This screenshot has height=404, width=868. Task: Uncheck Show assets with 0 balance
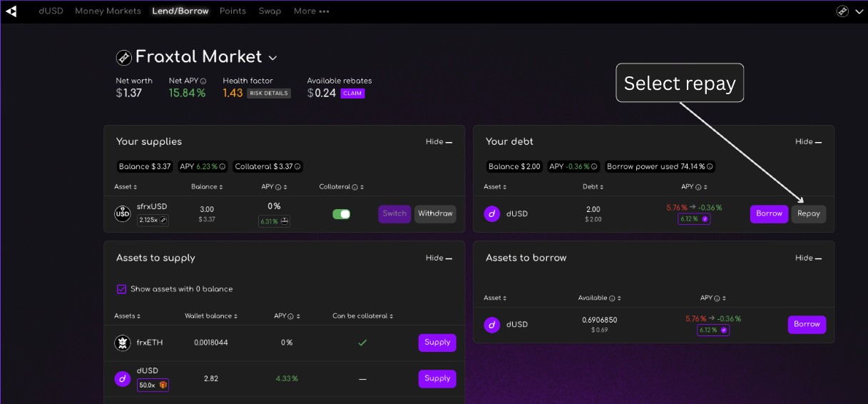(121, 289)
